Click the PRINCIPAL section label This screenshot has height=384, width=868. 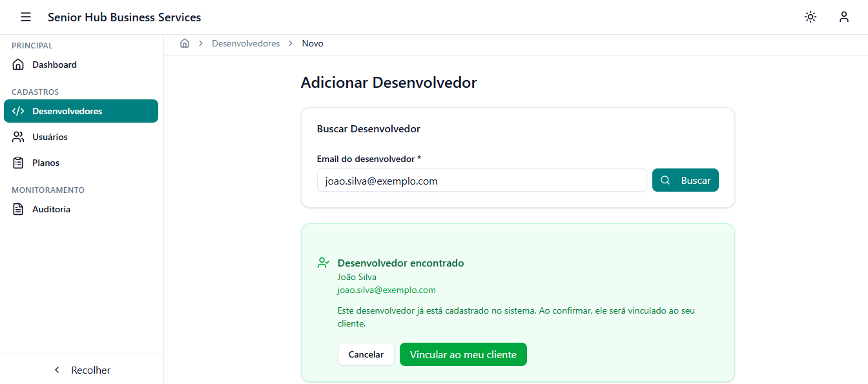pyautogui.click(x=32, y=46)
